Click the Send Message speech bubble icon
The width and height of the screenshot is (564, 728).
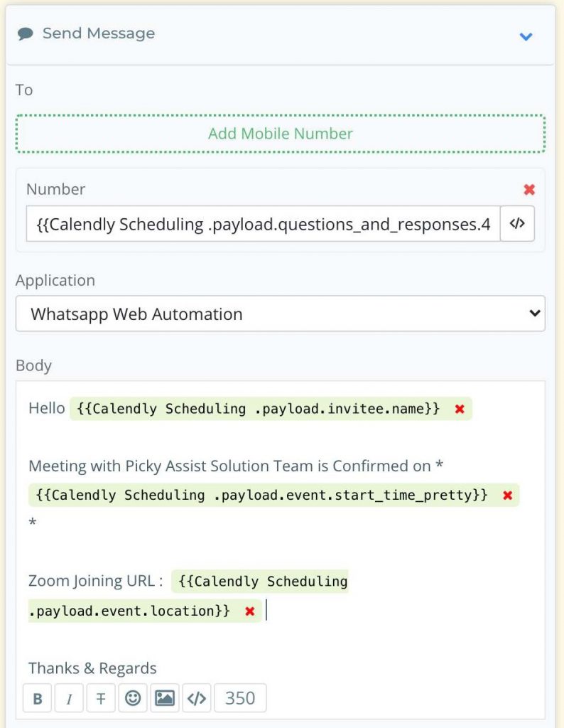25,34
